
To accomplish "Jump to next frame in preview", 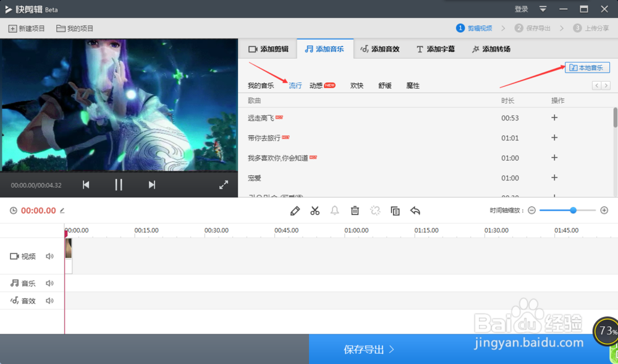I will click(152, 185).
